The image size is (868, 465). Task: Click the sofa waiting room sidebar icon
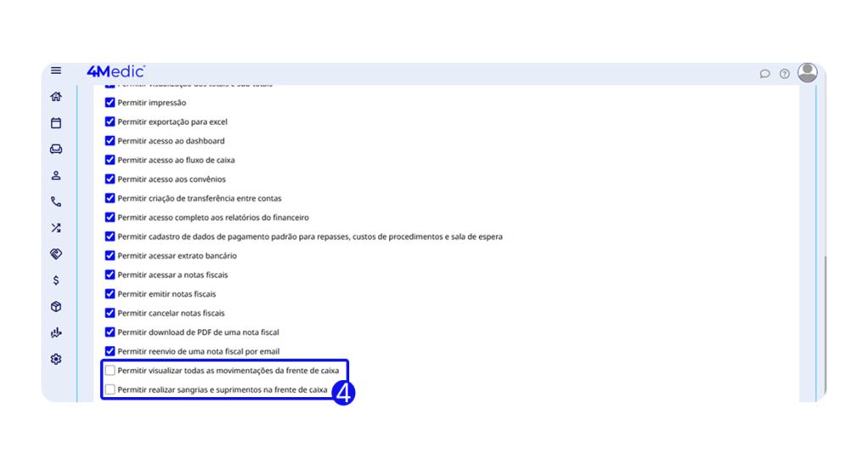(x=56, y=149)
